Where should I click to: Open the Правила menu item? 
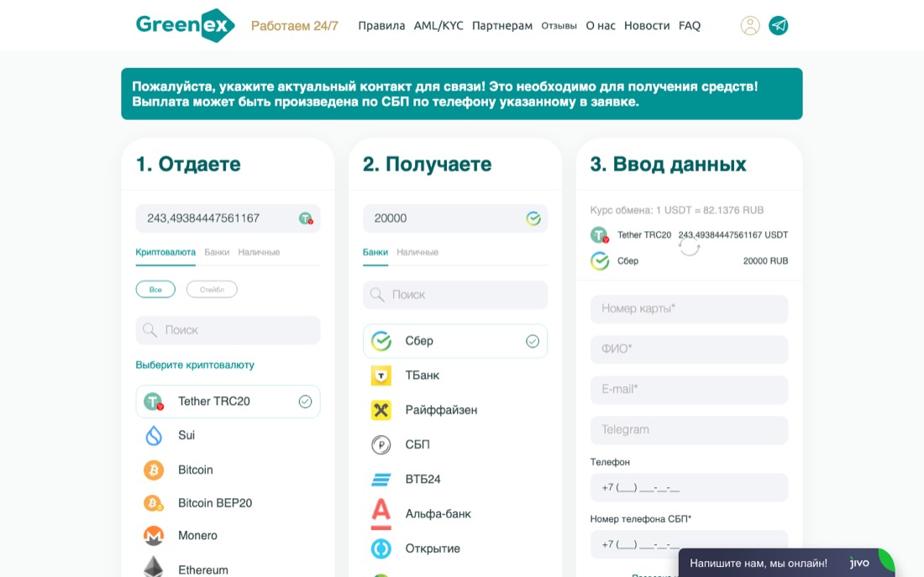[381, 26]
